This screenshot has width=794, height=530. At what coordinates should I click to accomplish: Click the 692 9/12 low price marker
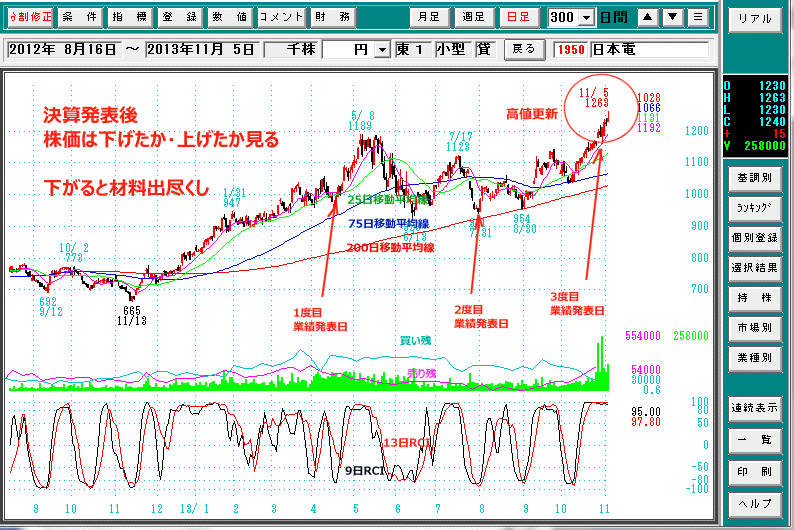[51, 307]
